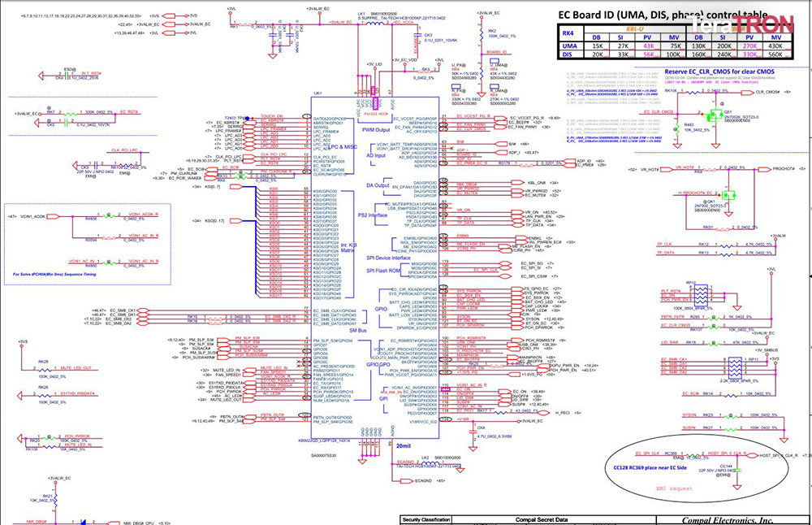The height and width of the screenshot is (525, 812).
Task: Click the SM Bus label in UK1
Action: (x=358, y=330)
